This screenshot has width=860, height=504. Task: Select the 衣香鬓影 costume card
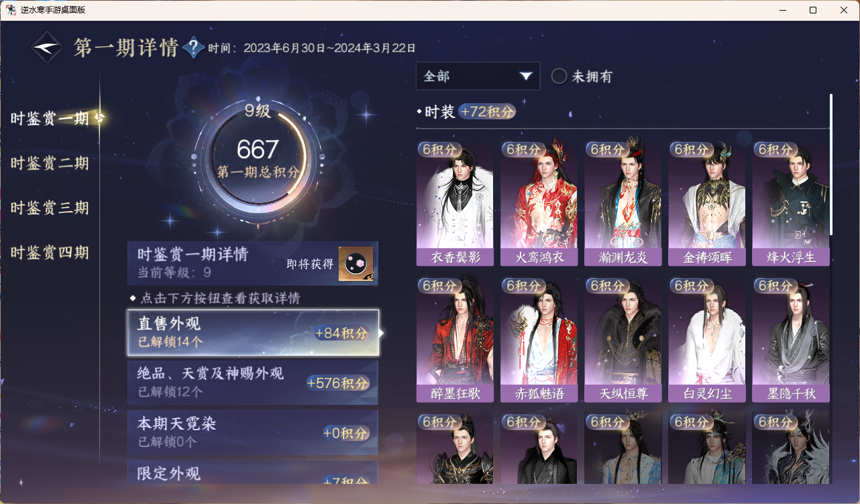(x=455, y=204)
